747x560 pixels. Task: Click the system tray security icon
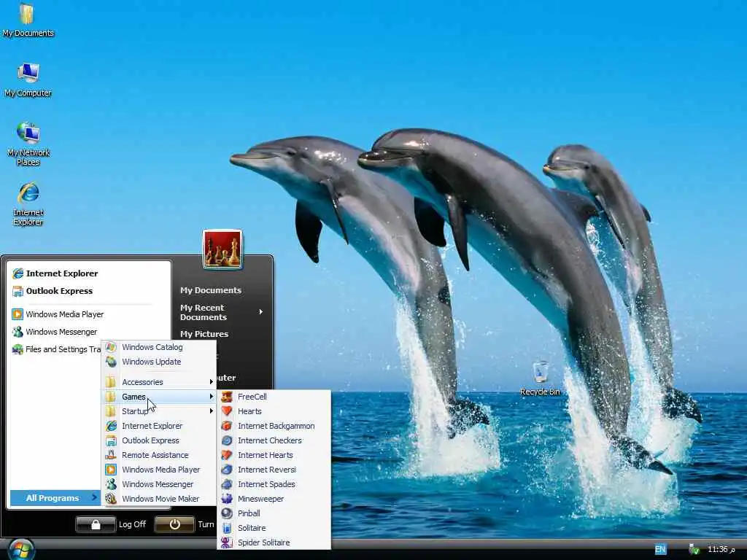pos(694,549)
